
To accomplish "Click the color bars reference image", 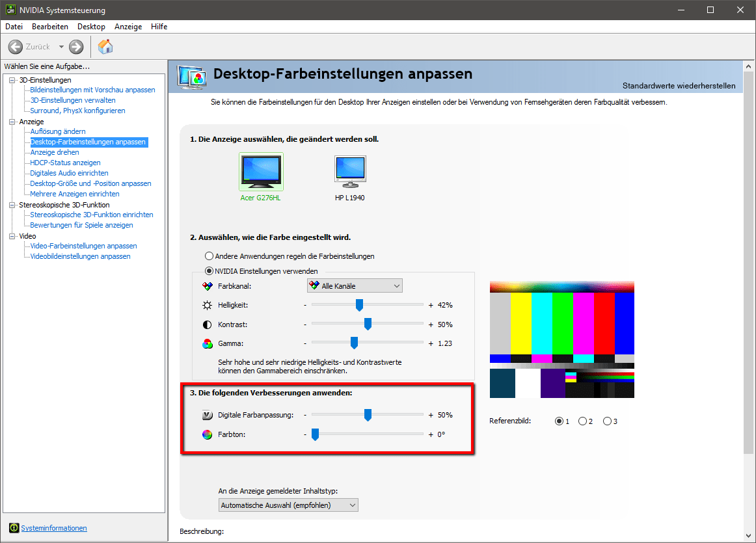I will point(561,339).
